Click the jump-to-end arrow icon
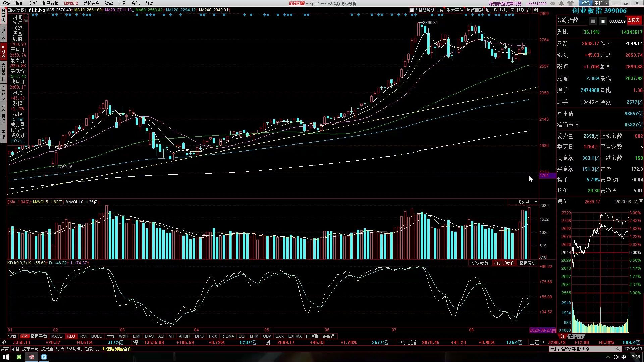Viewport: 644px width, 362px height. [x=535, y=10]
